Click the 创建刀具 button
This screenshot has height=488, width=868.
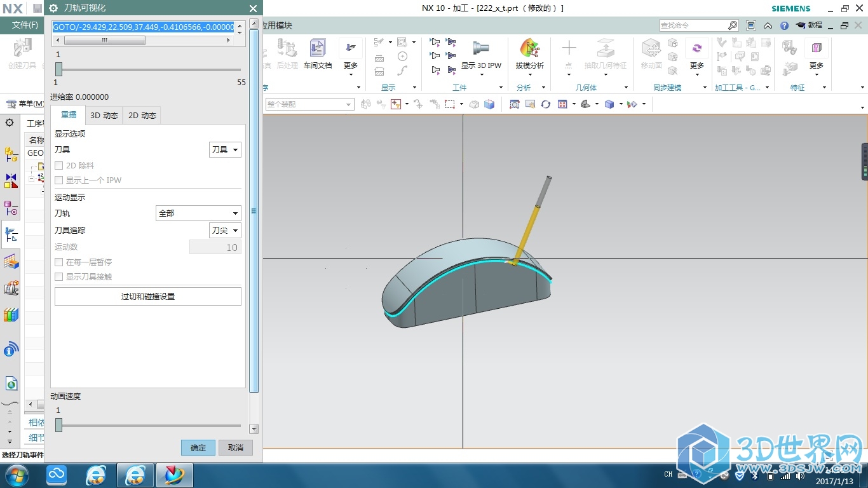pyautogui.click(x=22, y=55)
